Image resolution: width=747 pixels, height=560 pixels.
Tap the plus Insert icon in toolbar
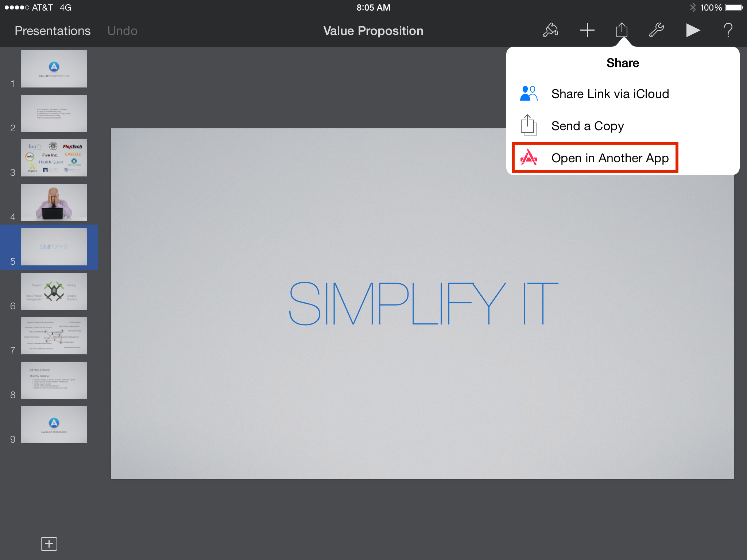[x=587, y=30]
